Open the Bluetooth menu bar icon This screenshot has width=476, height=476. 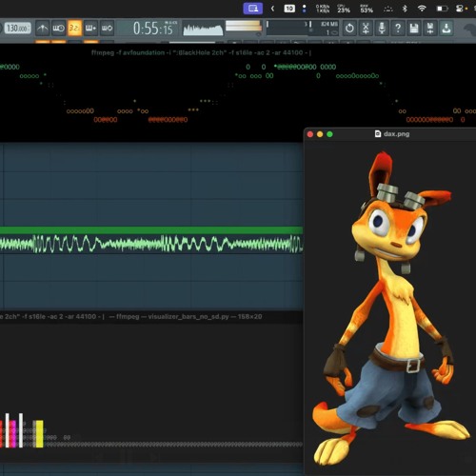[405, 9]
